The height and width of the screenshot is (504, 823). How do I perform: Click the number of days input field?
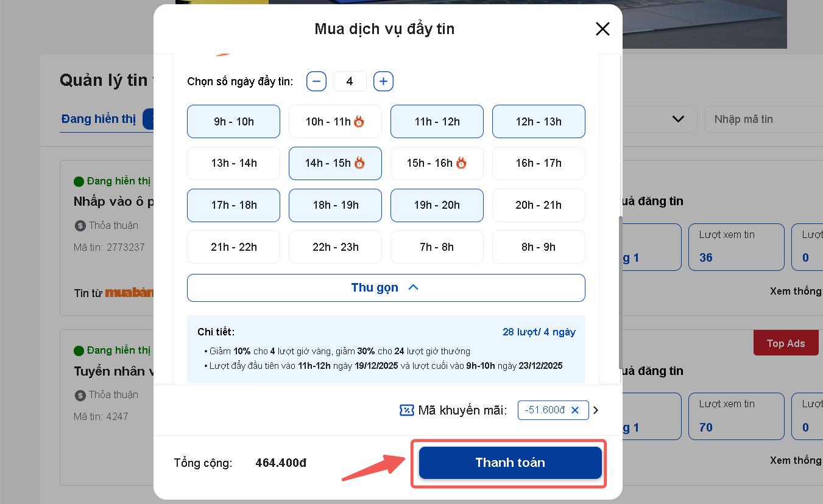(350, 81)
